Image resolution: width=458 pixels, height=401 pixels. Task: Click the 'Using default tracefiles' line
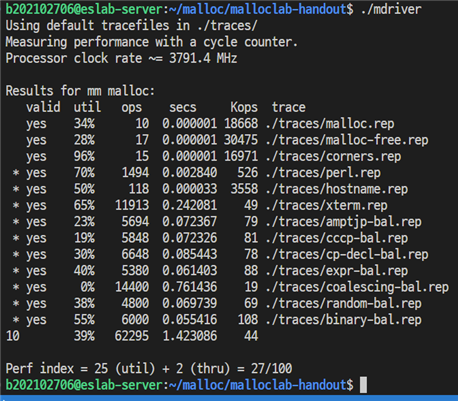coord(131,26)
